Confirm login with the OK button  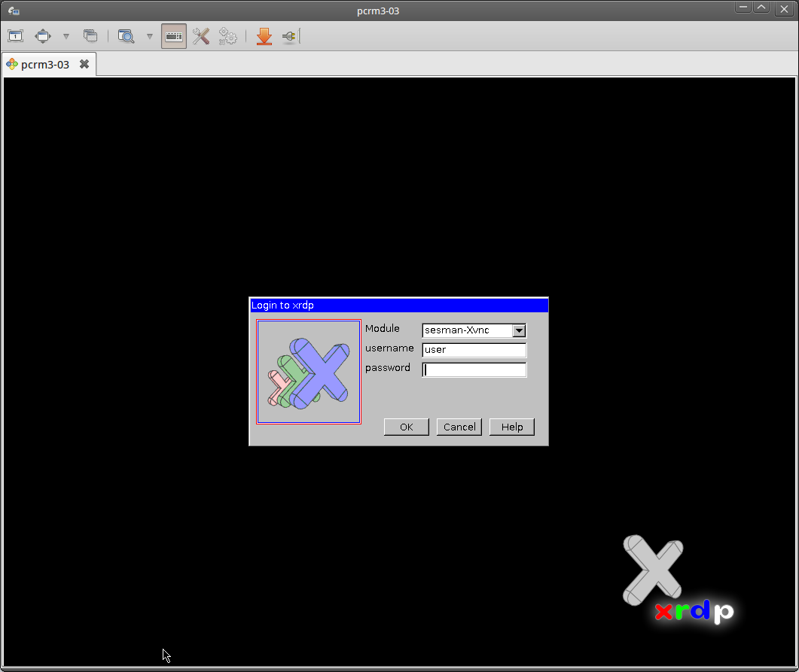[x=406, y=427]
